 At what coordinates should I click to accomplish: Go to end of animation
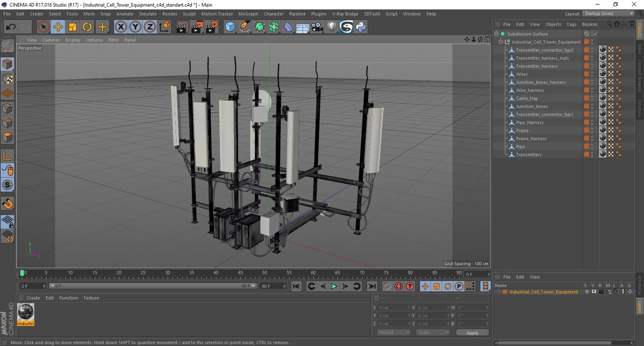pos(372,286)
